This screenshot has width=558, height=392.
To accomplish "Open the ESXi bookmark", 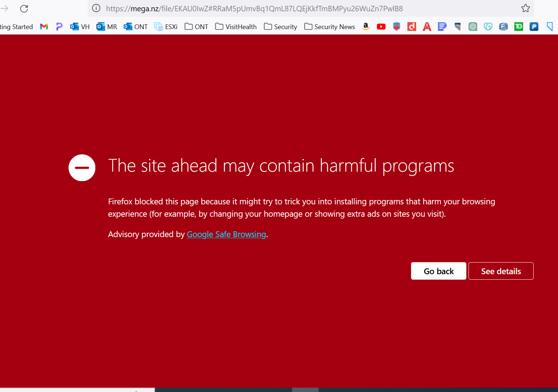I will coord(166,27).
